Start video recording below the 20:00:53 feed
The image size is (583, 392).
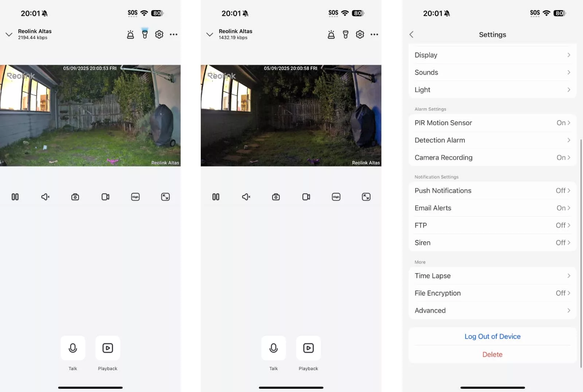(105, 197)
